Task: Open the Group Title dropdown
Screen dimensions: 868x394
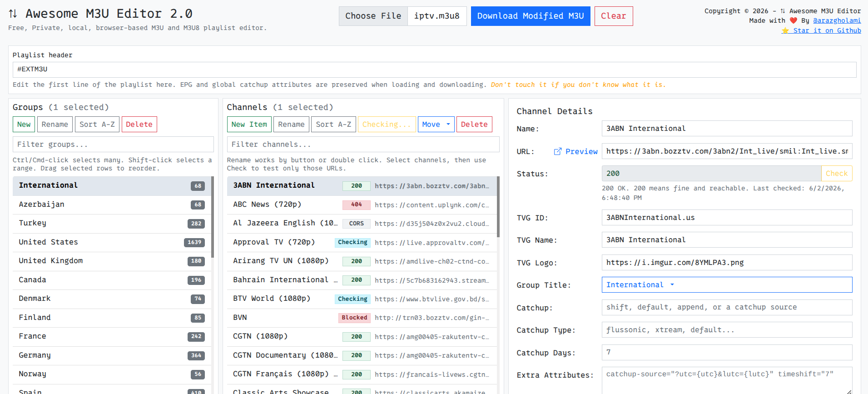Action: click(727, 285)
